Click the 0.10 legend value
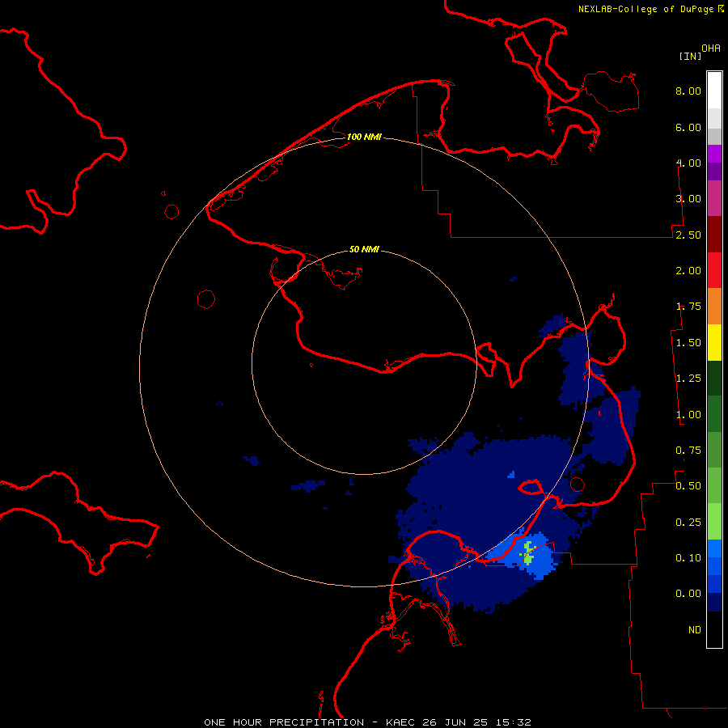728x728 pixels. (x=688, y=558)
